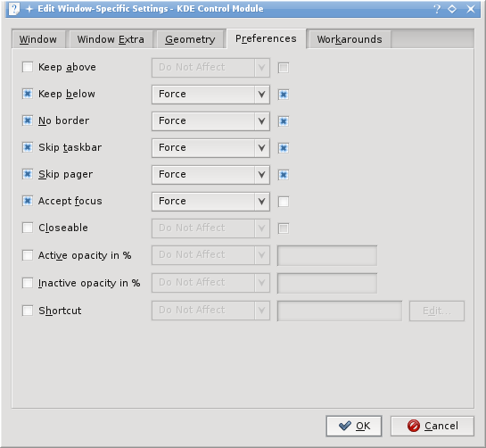Screen dimensions: 486x448
Task: Open the Window Extra tab
Action: point(111,39)
